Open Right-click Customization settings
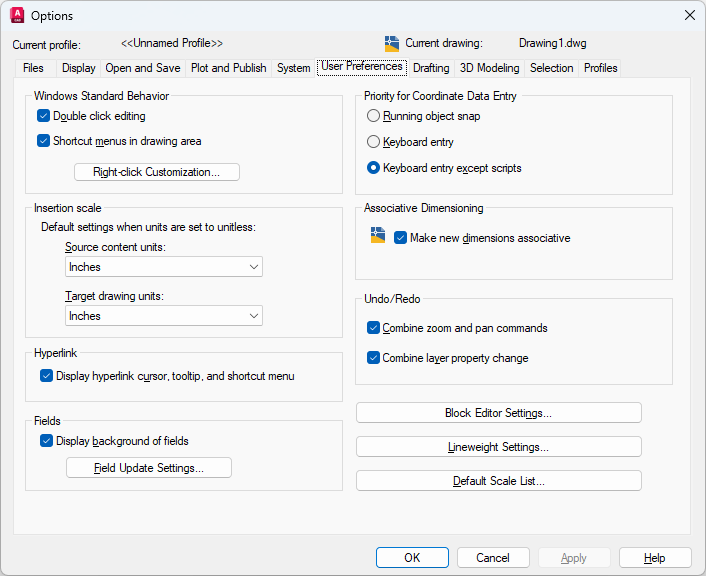This screenshot has width=706, height=576. click(157, 172)
